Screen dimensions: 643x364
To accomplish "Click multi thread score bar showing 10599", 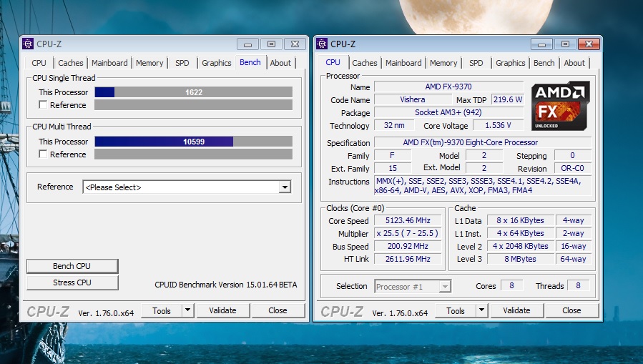I will point(194,142).
